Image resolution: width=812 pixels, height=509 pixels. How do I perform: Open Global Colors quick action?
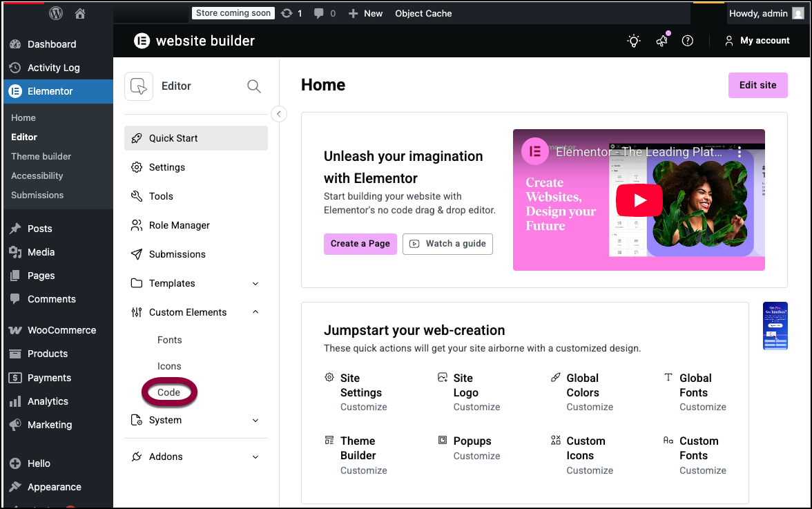tap(582, 385)
